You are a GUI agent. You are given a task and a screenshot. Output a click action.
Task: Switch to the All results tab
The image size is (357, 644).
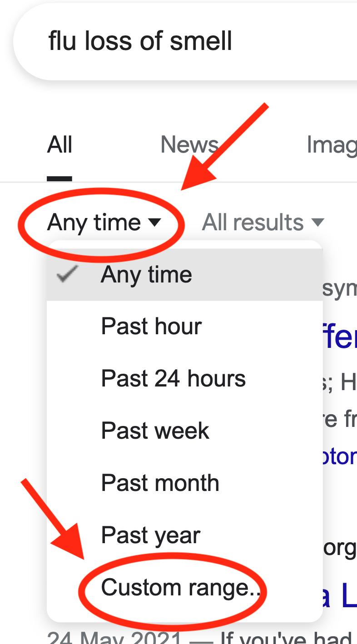coord(59,145)
